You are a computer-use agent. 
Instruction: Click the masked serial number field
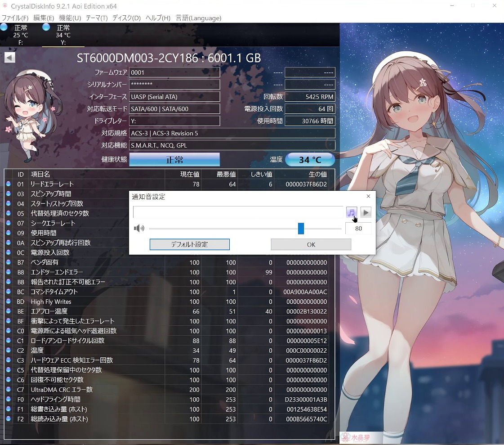pyautogui.click(x=174, y=85)
